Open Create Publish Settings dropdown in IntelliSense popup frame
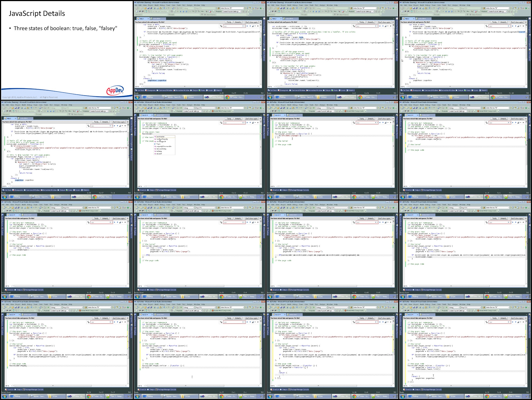 (x=193, y=111)
